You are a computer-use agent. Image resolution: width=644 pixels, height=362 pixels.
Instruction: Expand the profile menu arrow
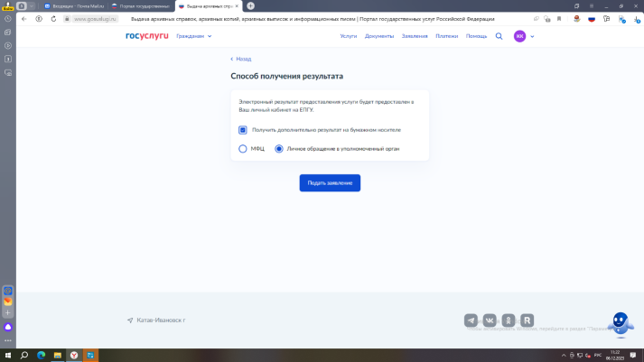click(x=533, y=37)
